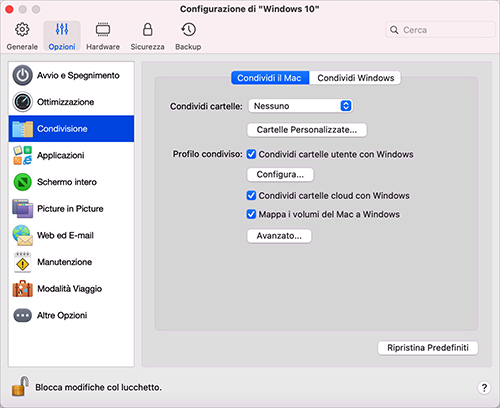The width and height of the screenshot is (500, 408).
Task: Open the Hardware chip icon tab
Action: click(103, 30)
